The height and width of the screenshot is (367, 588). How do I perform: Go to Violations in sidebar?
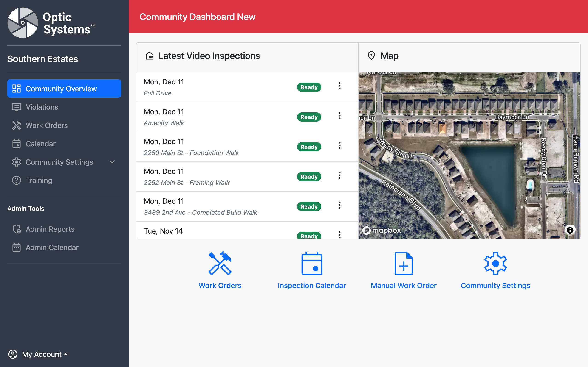click(x=42, y=107)
